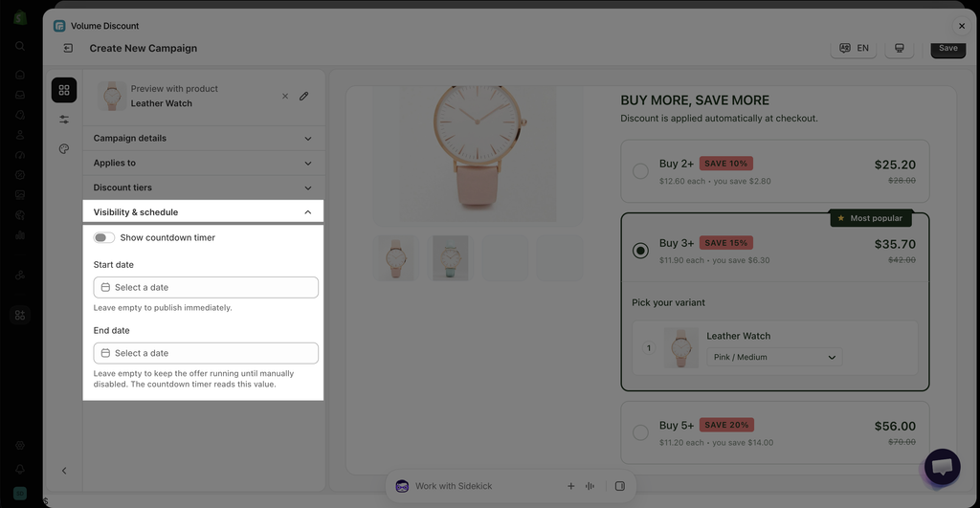The height and width of the screenshot is (508, 980).
Task: Collapse the Visibility & schedule section
Action: click(204, 211)
